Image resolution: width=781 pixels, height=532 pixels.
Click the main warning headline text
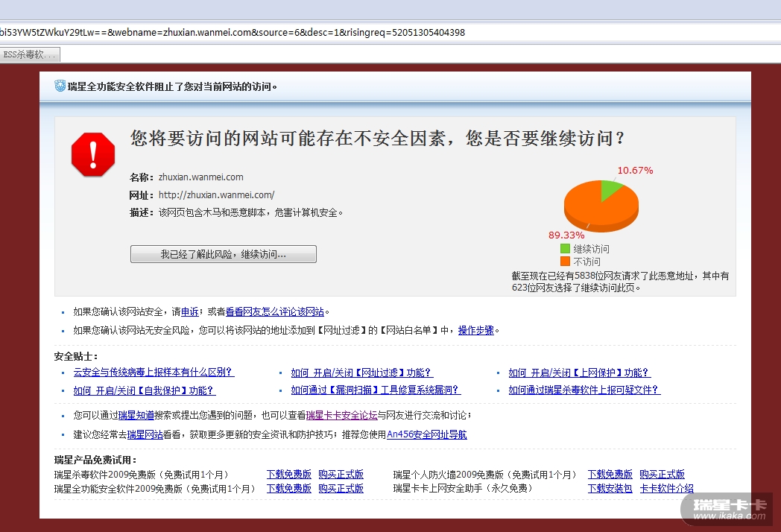[x=378, y=138]
